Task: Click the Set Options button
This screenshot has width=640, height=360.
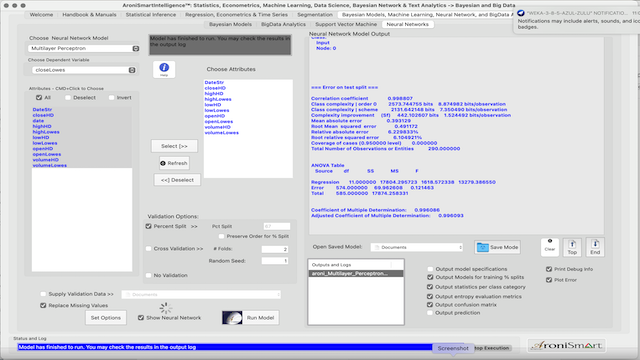Action: pos(106,318)
